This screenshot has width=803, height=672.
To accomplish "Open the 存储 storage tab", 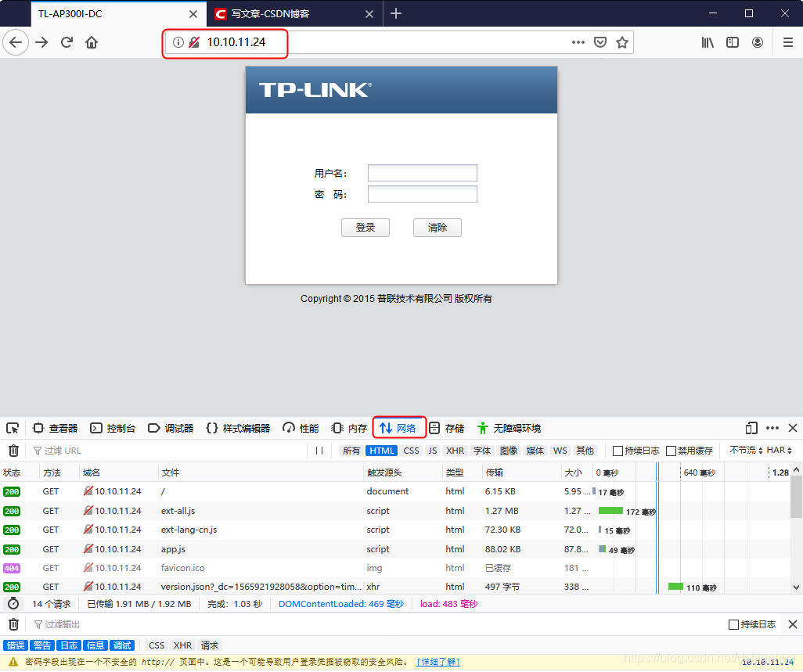I will coord(447,428).
